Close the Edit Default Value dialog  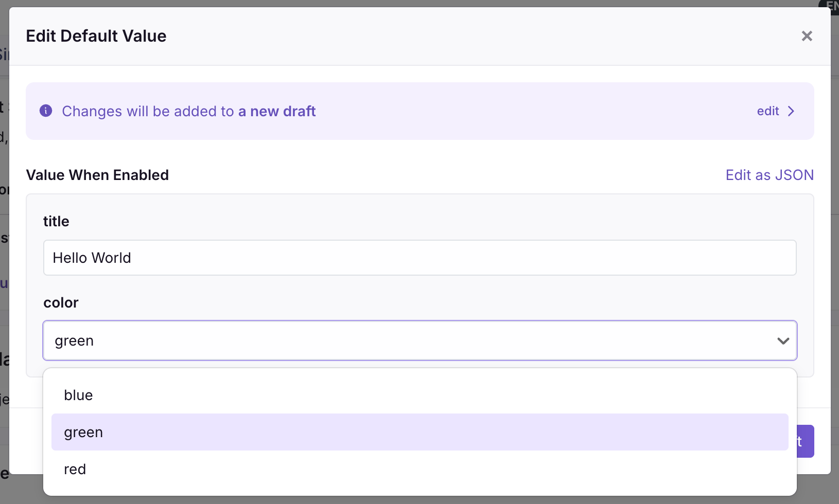point(807,36)
